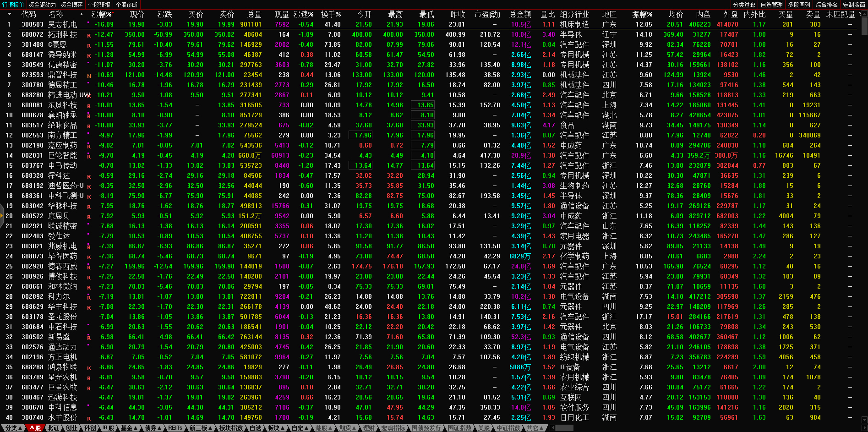
Task: Click the small dot column header after 名称
Action: (x=82, y=14)
